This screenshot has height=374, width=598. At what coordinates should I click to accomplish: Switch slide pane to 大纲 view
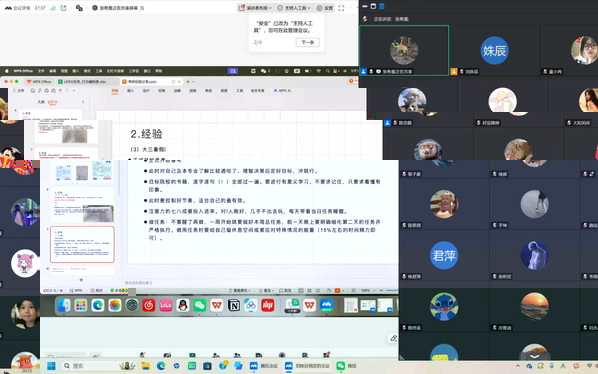coord(41,102)
